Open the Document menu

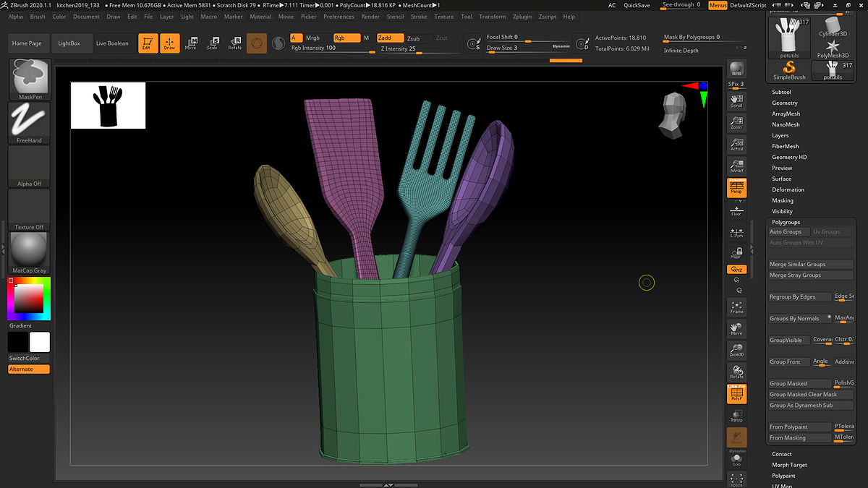(86, 17)
